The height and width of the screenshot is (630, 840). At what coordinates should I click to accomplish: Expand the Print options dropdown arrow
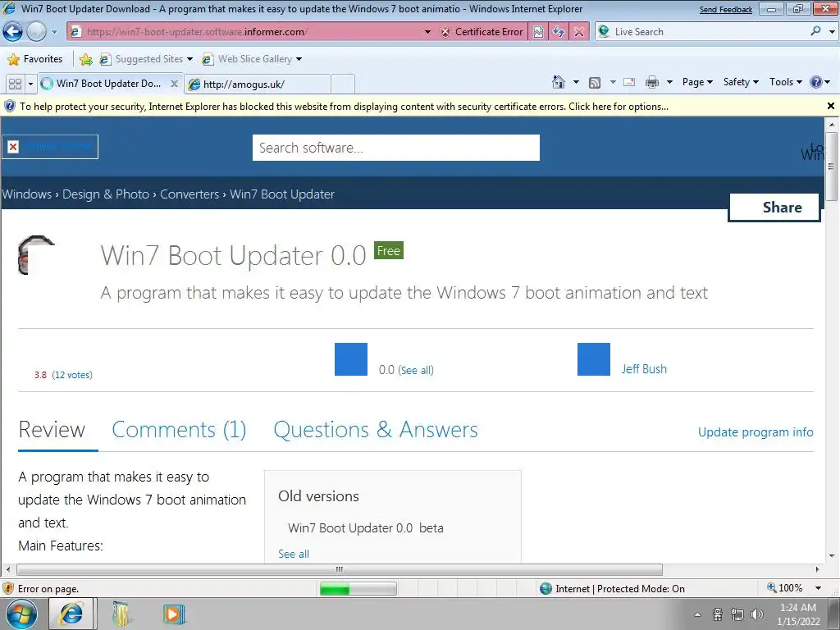click(669, 82)
